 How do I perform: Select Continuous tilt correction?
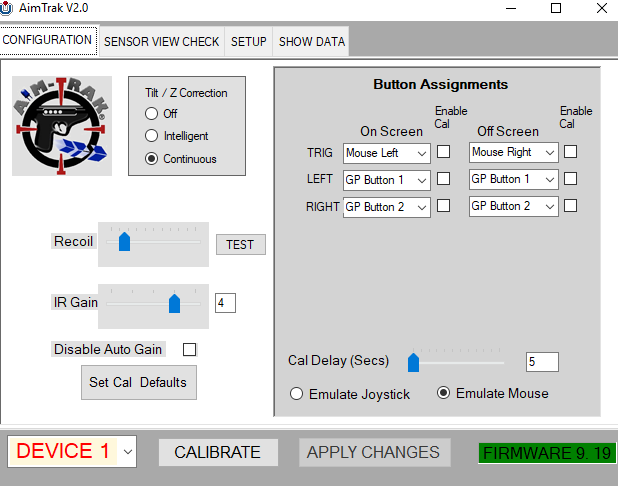[151, 158]
